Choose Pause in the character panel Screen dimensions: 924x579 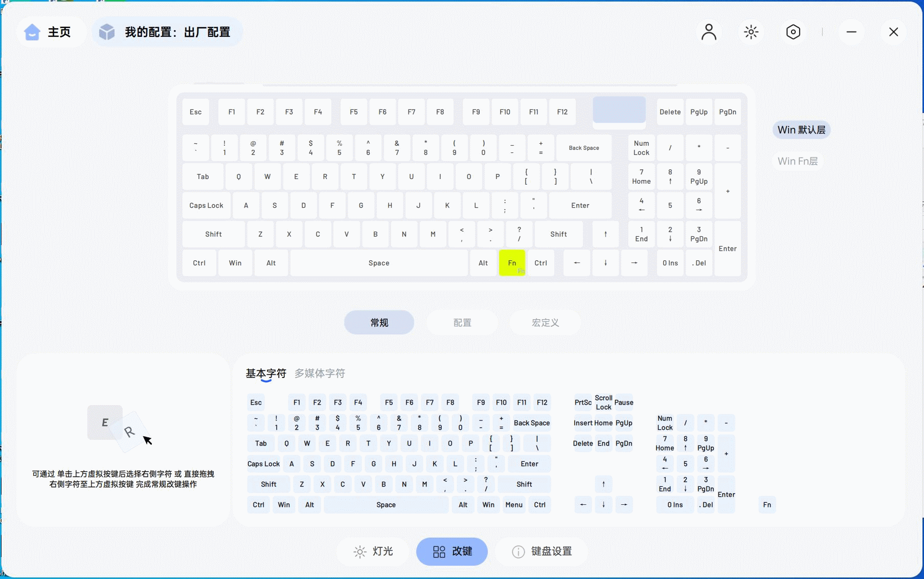(x=624, y=403)
